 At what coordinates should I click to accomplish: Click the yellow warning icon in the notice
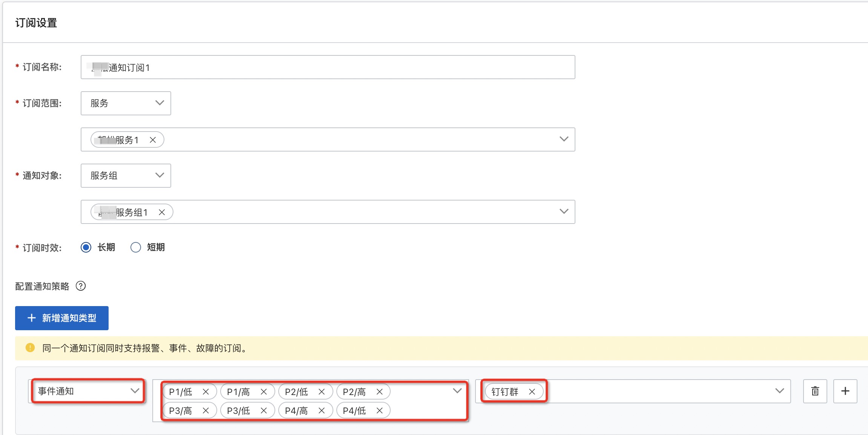[30, 348]
